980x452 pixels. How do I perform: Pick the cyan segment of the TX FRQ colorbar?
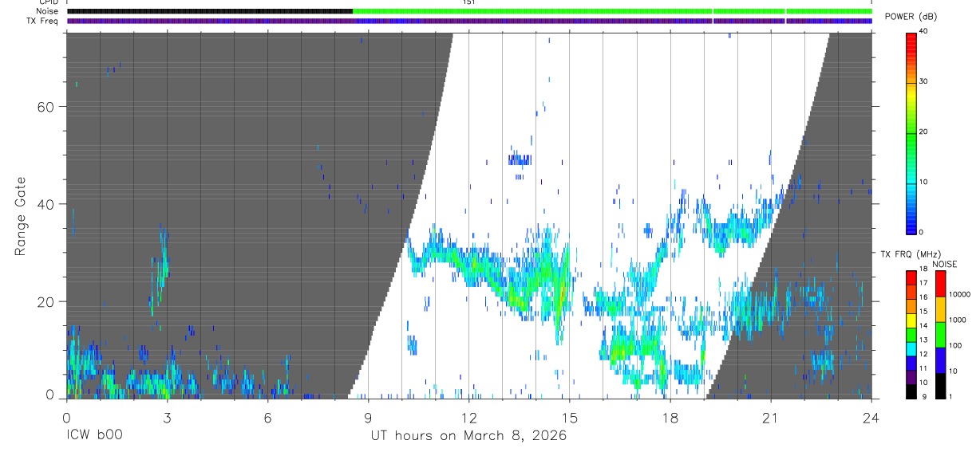pyautogui.click(x=911, y=349)
